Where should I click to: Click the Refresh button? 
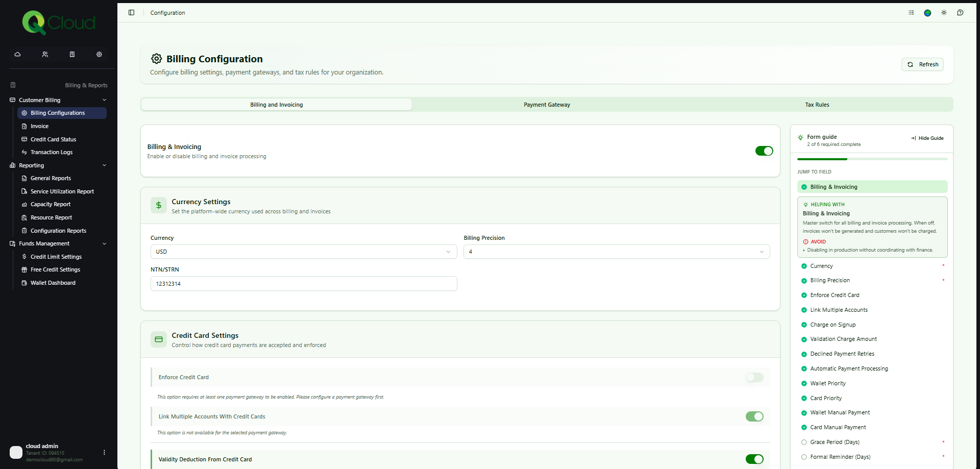point(922,64)
